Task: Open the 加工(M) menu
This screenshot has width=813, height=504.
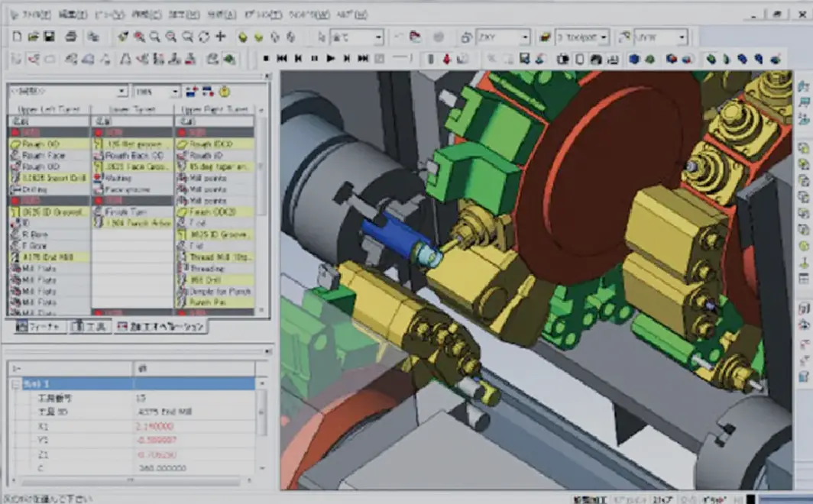Action: (184, 15)
